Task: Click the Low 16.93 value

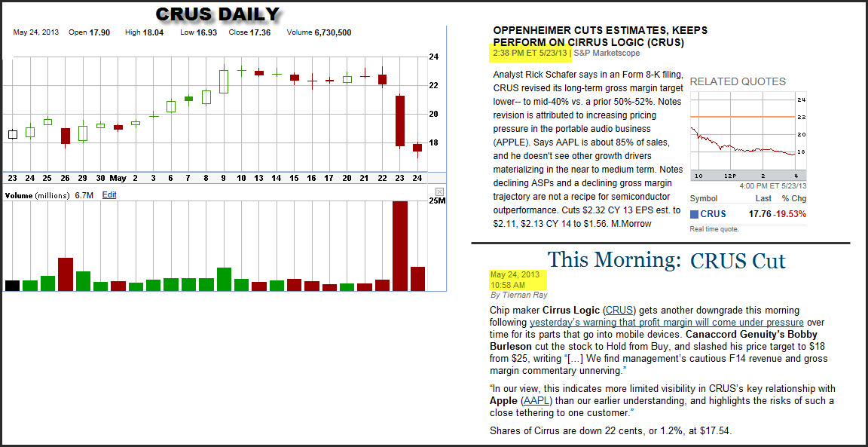Action: point(199,32)
